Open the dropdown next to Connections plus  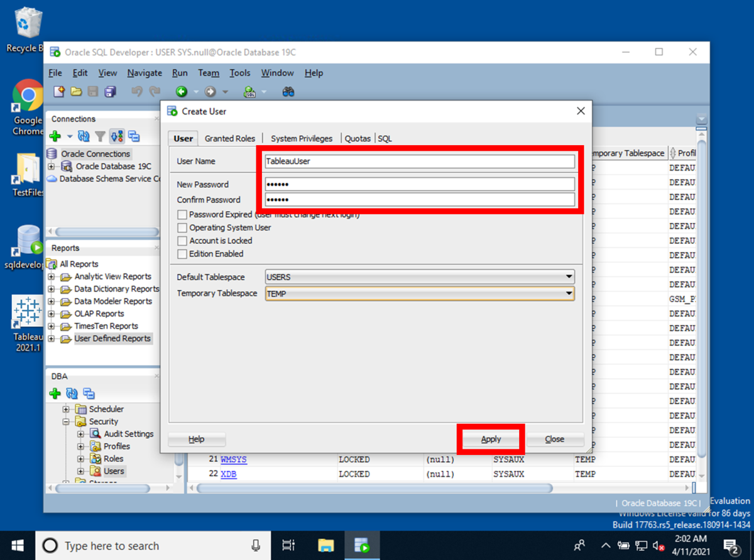pyautogui.click(x=70, y=136)
